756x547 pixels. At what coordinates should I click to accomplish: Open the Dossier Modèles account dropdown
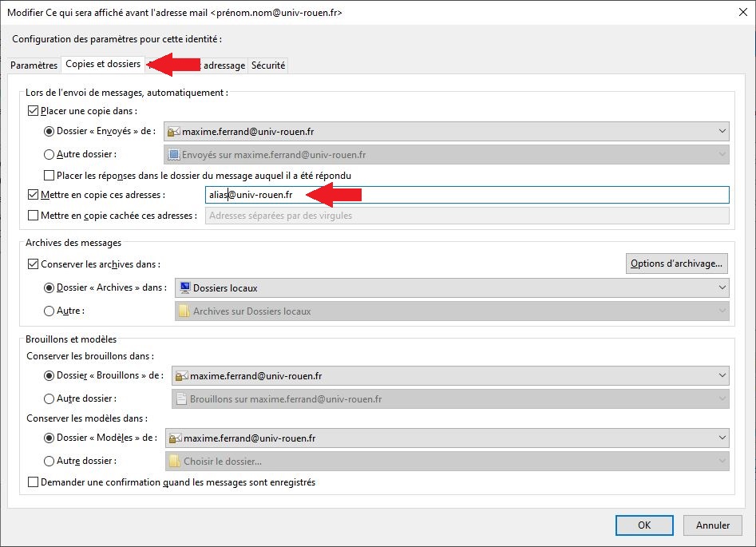click(722, 438)
